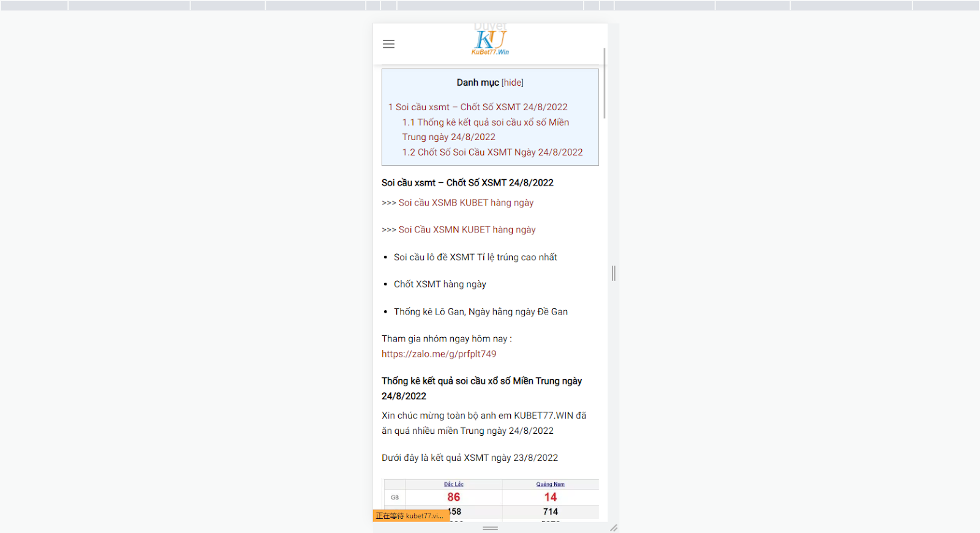Click bullet Chốt XSMT hàng ngày
Viewport: 980px width, 533px height.
coord(440,284)
